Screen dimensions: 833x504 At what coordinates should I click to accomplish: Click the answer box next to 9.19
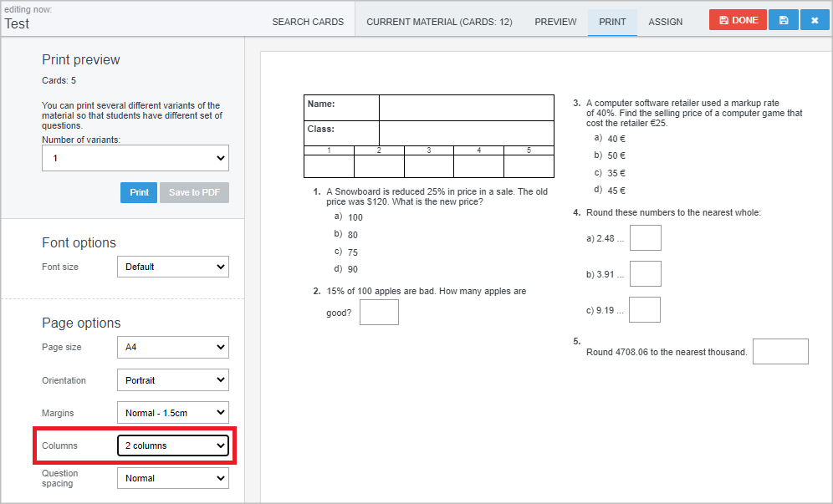click(645, 309)
